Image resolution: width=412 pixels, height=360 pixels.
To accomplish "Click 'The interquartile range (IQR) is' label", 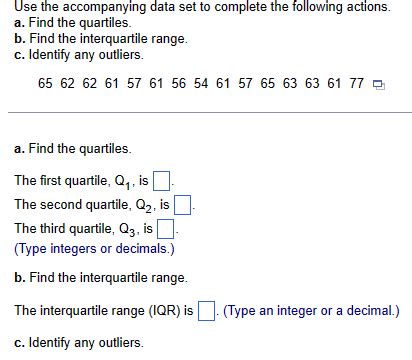I will click(104, 311).
